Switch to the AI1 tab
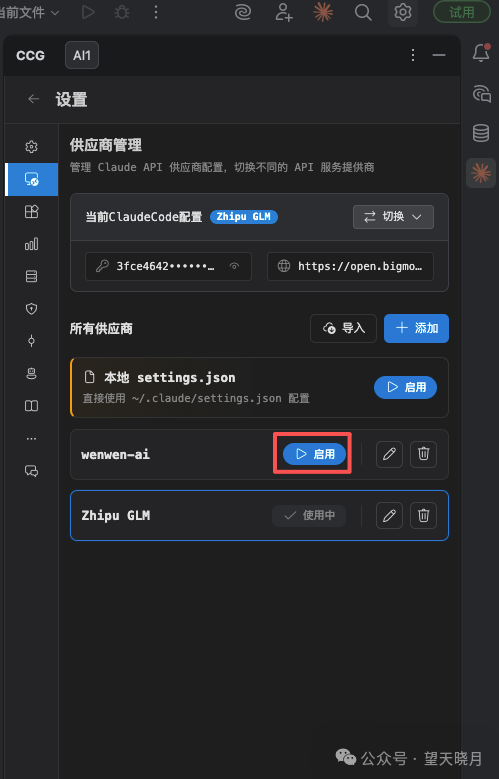Viewport: 499px width, 779px height. pyautogui.click(x=82, y=55)
